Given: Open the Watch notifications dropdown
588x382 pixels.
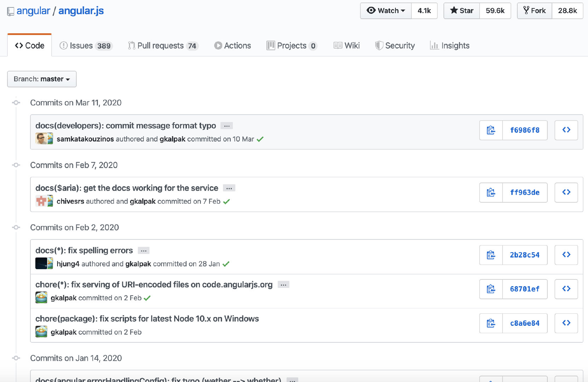Looking at the screenshot, I should [x=386, y=11].
